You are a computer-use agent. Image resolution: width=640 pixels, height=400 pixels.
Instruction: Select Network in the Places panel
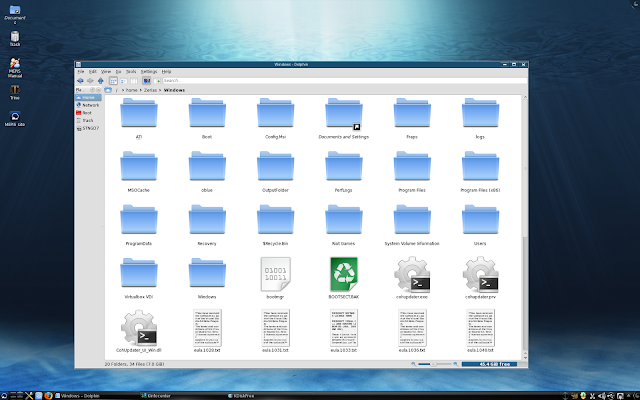tap(90, 105)
